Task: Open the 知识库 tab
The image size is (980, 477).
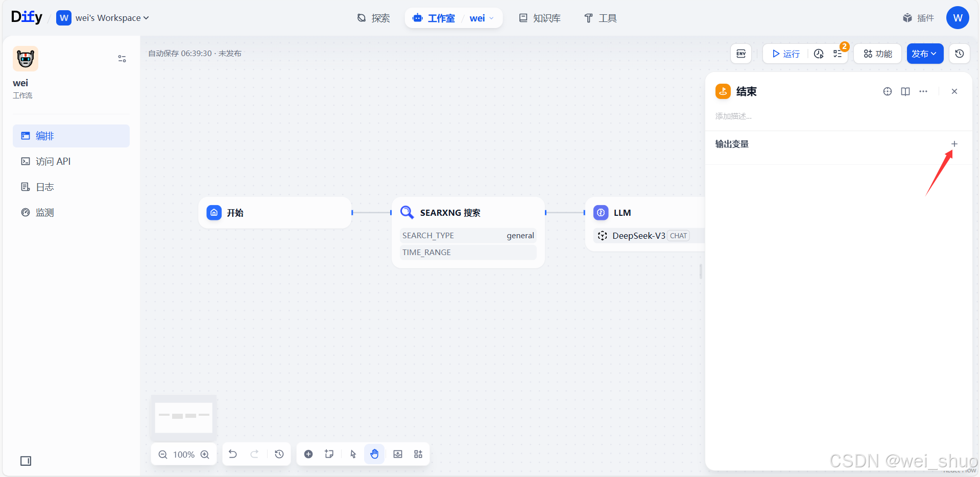Action: [540, 18]
